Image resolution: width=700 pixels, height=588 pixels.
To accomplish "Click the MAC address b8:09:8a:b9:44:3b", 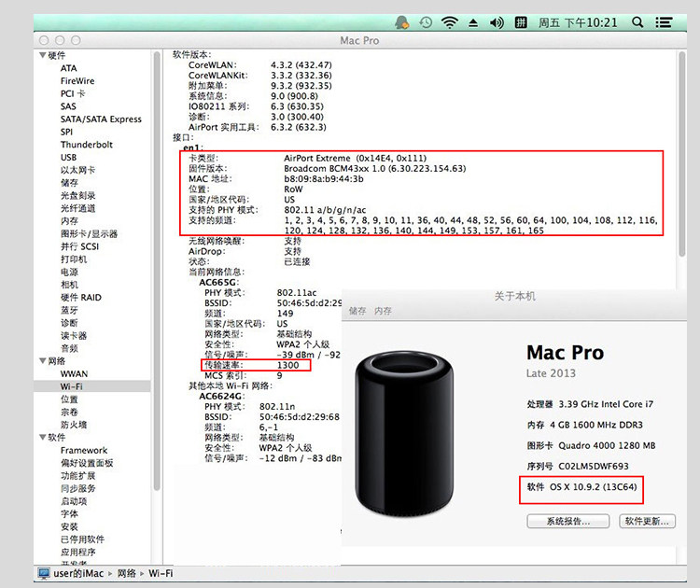I will 324,179.
